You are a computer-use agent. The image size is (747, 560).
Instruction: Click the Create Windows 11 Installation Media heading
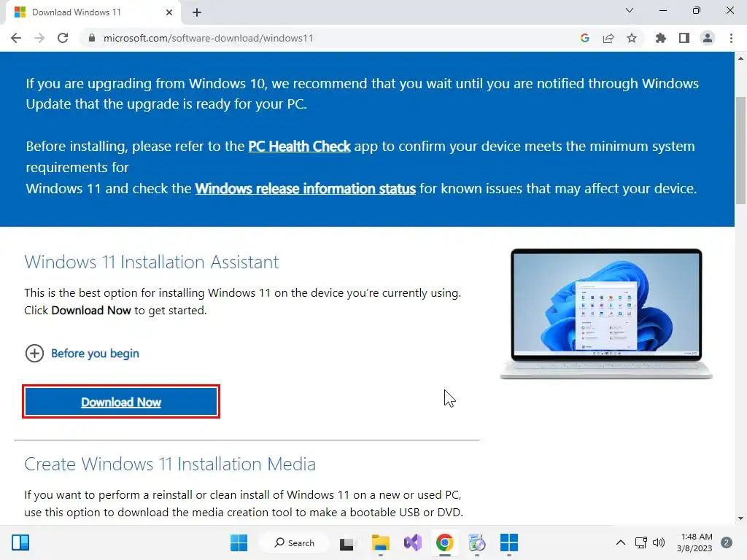coord(170,464)
